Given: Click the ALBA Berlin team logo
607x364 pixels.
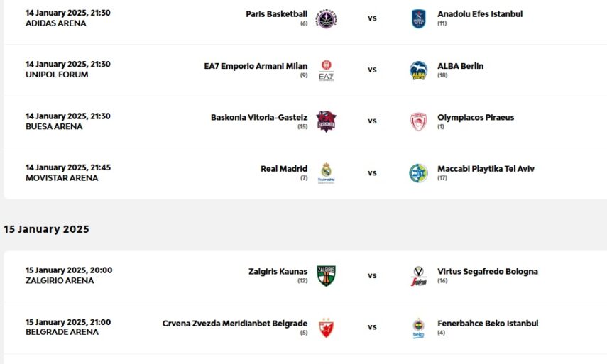Looking at the screenshot, I should (418, 70).
